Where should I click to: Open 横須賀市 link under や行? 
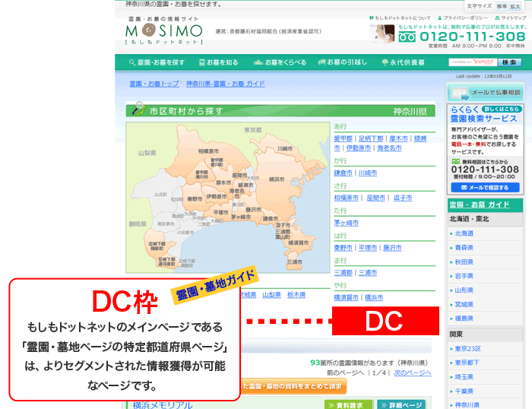pos(346,298)
